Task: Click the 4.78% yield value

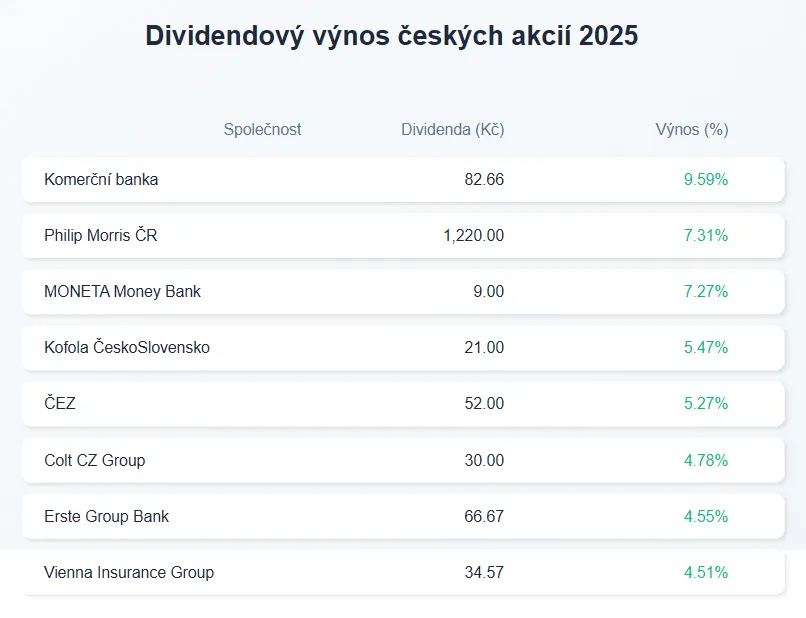Action: coord(705,460)
